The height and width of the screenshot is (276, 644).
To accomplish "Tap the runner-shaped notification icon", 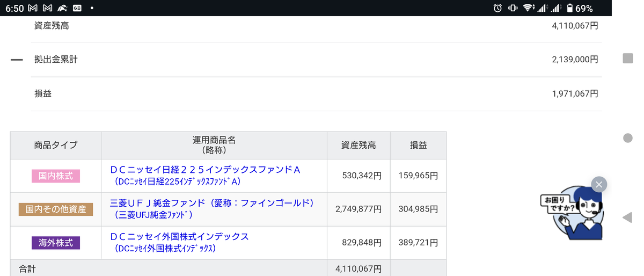I will click(x=62, y=8).
